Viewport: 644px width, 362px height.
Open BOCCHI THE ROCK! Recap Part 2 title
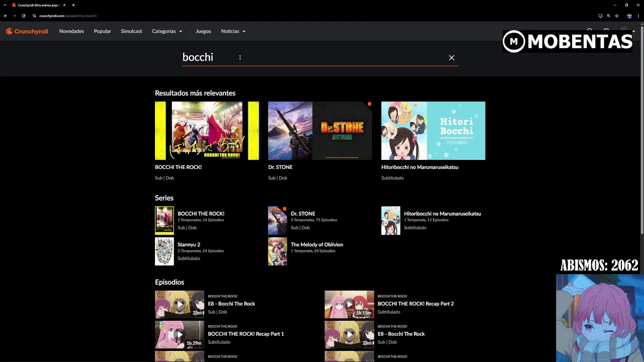416,304
